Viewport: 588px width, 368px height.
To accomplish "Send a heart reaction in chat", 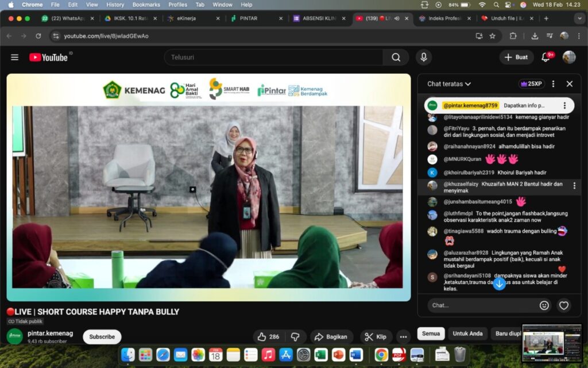I will tap(564, 305).
